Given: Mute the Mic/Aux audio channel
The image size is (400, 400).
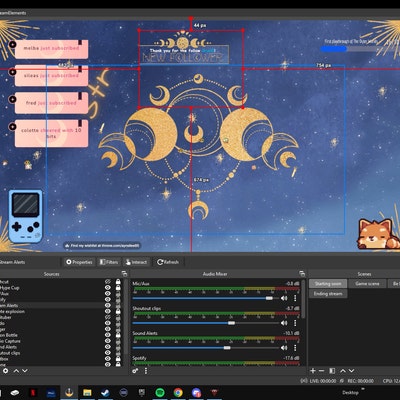Looking at the screenshot, I should coord(284,298).
